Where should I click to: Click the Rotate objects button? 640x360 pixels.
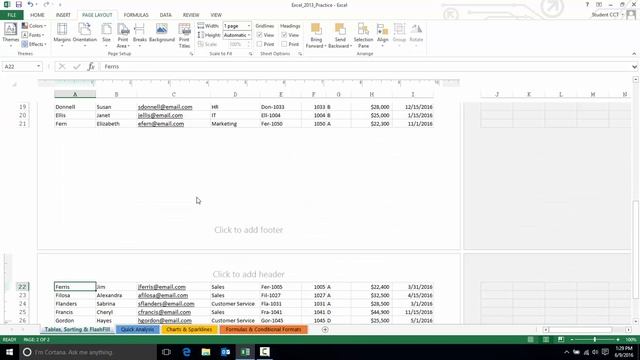(x=416, y=35)
